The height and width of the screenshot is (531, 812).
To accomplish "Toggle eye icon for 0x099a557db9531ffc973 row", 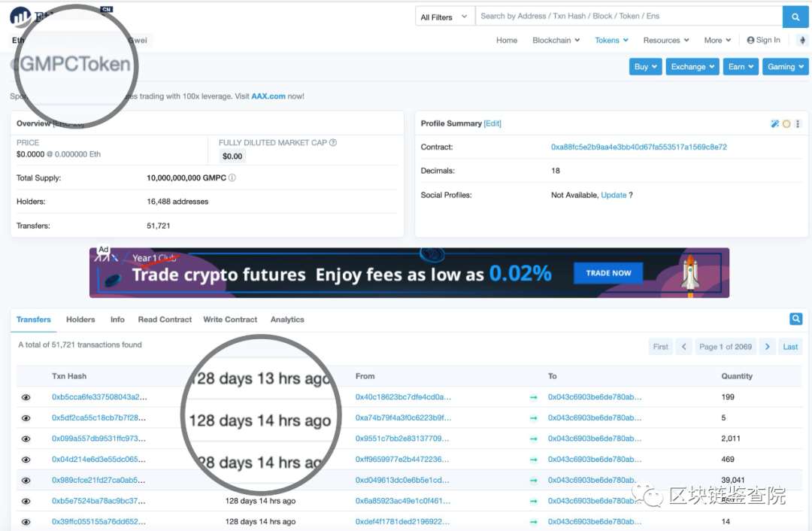I will point(26,438).
